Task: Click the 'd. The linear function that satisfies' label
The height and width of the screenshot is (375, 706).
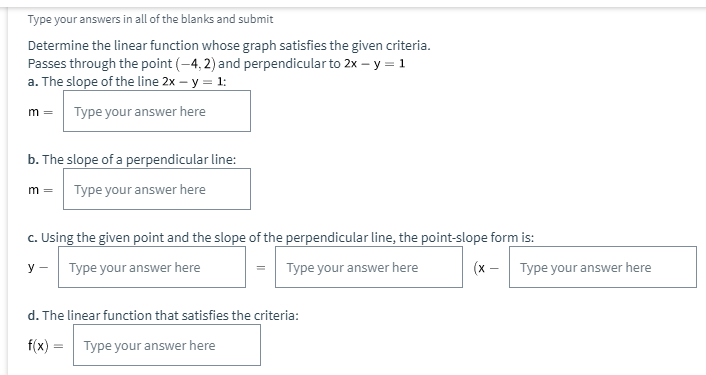Action: 163,315
